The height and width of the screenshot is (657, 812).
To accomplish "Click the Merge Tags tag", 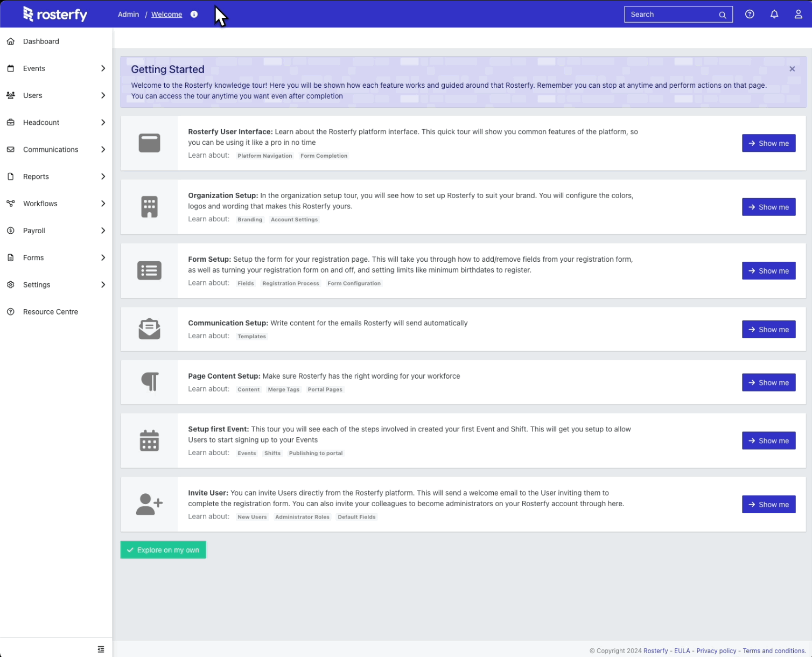I will point(284,389).
